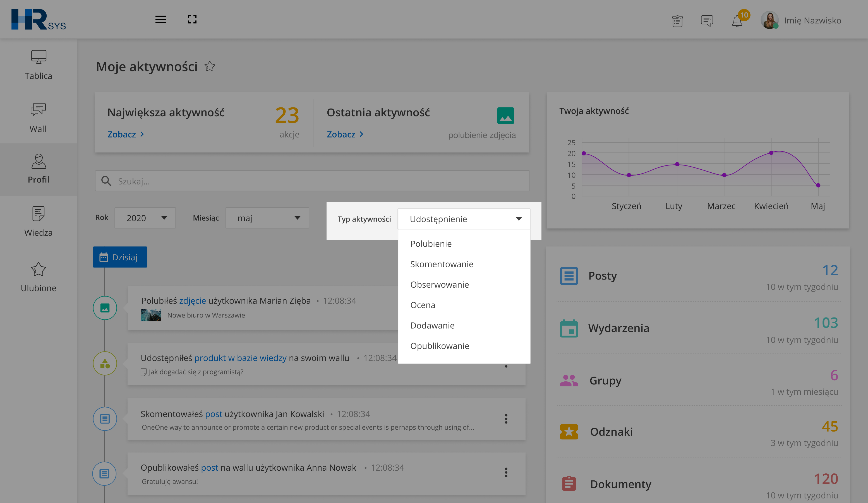Open Wall in sidebar

pos(39,118)
